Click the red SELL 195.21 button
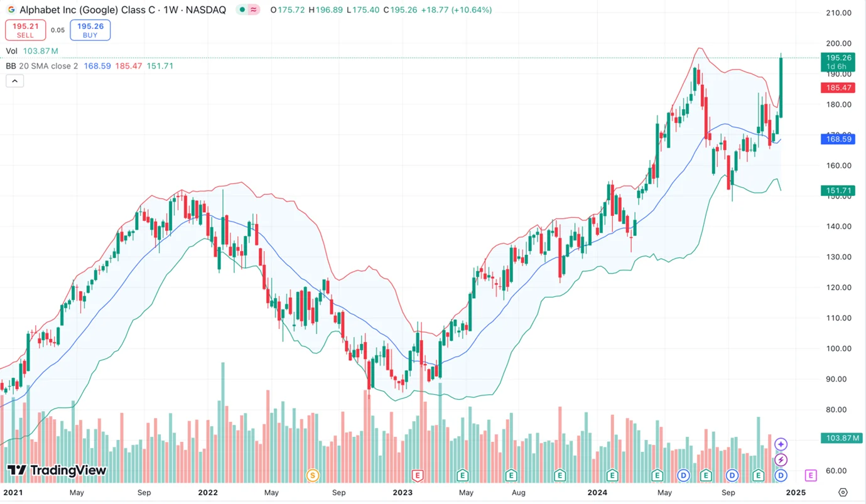 click(25, 29)
